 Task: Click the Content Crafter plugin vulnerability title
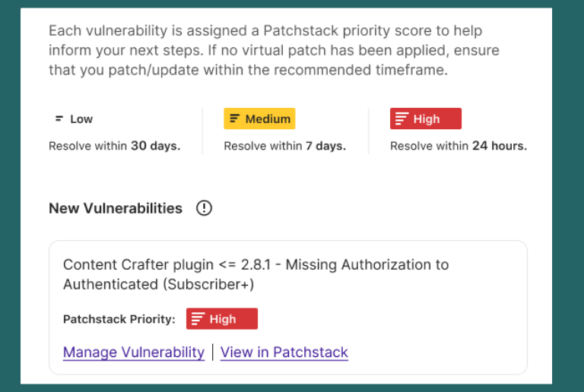point(255,265)
